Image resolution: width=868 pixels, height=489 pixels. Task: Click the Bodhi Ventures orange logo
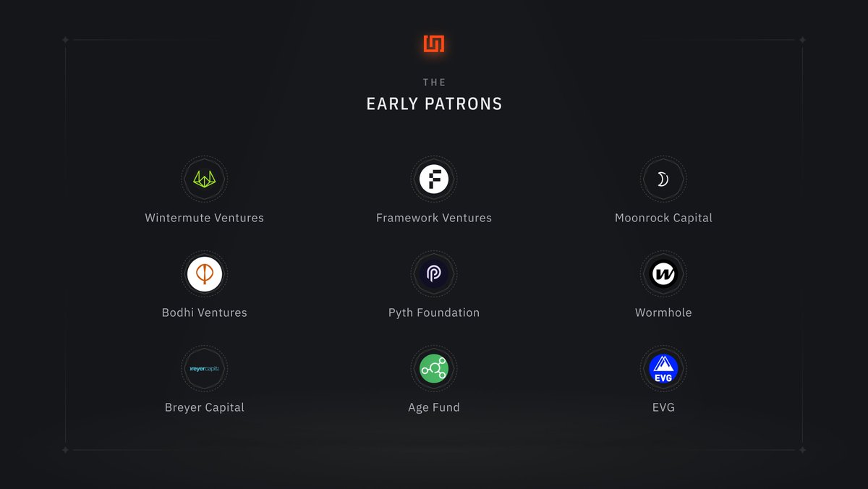click(x=205, y=273)
